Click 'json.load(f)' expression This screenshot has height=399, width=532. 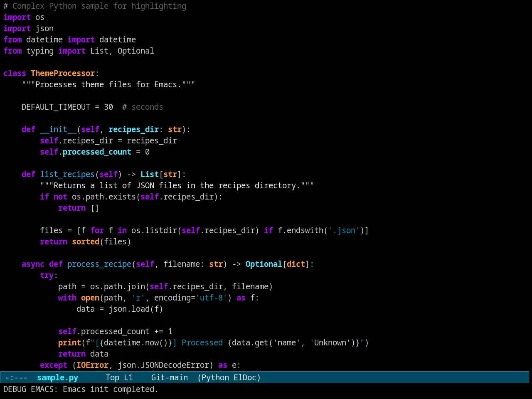[x=136, y=309]
